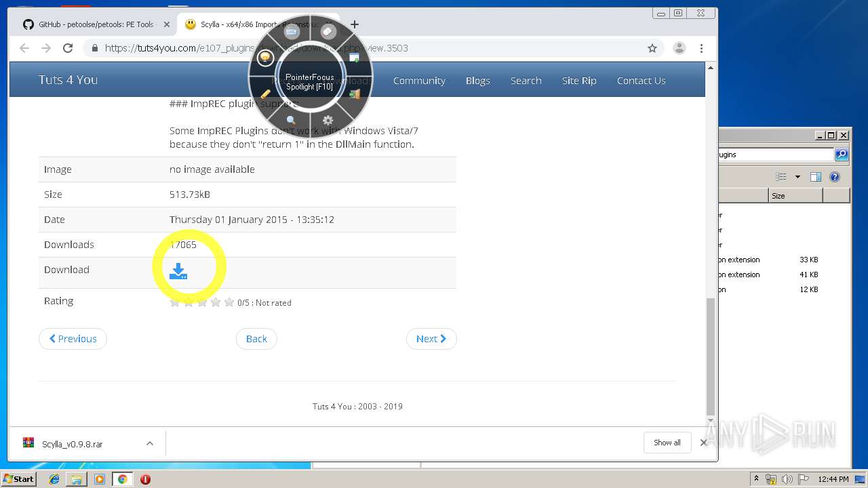868x488 pixels.
Task: Open a new Chrome tab
Action: pyautogui.click(x=355, y=24)
